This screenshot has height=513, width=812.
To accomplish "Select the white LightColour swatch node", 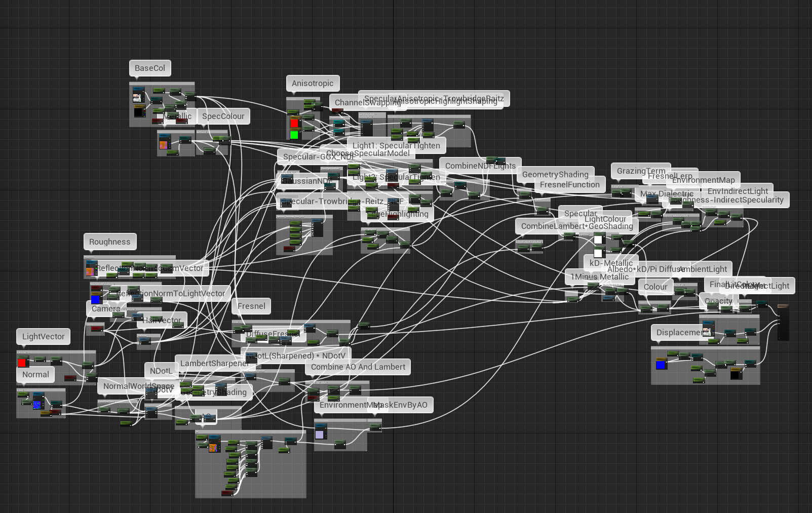I will pos(599,239).
